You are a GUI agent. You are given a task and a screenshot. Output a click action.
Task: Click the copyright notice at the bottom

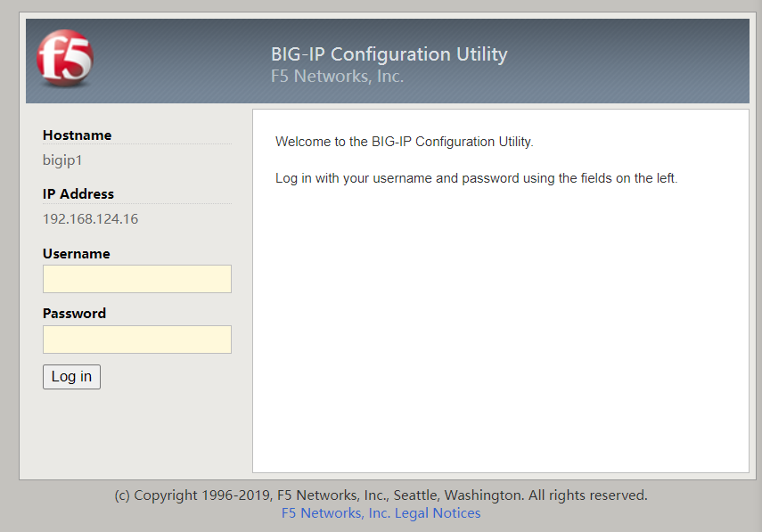[381, 495]
